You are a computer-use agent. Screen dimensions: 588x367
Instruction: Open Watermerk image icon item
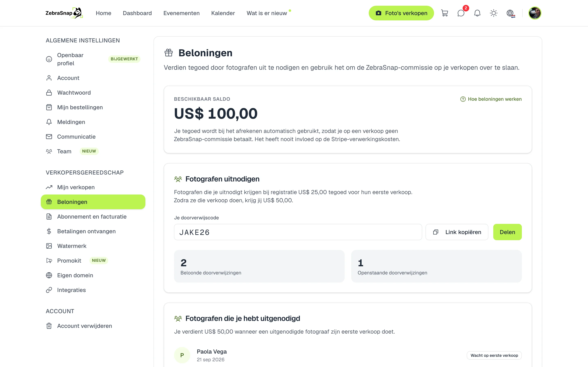click(x=49, y=246)
